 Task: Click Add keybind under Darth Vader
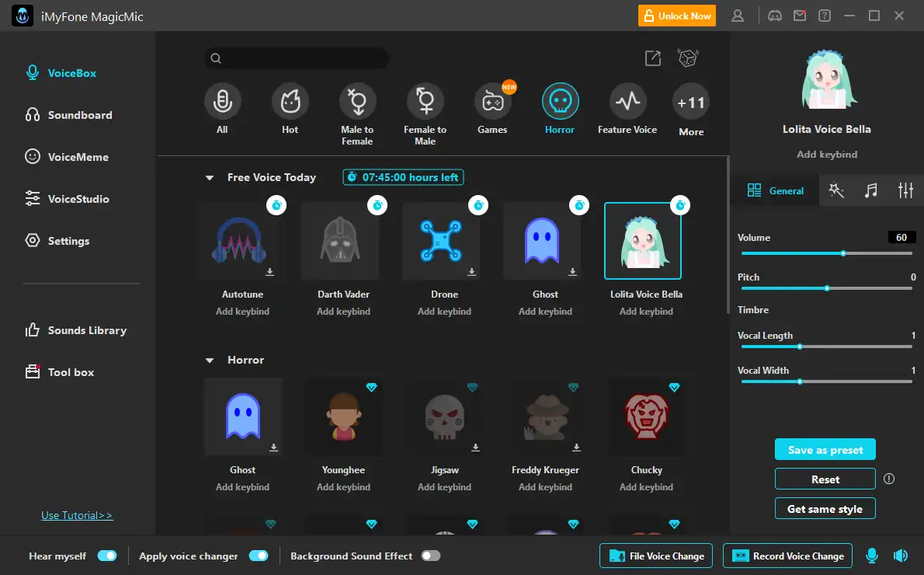pos(343,312)
